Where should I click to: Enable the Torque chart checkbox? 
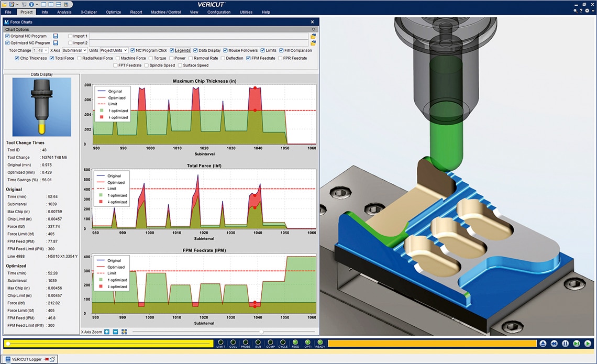coord(151,58)
